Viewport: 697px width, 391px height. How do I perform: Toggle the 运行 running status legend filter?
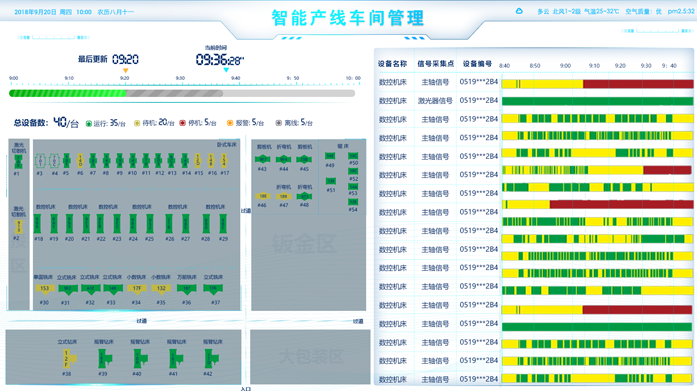pyautogui.click(x=105, y=123)
